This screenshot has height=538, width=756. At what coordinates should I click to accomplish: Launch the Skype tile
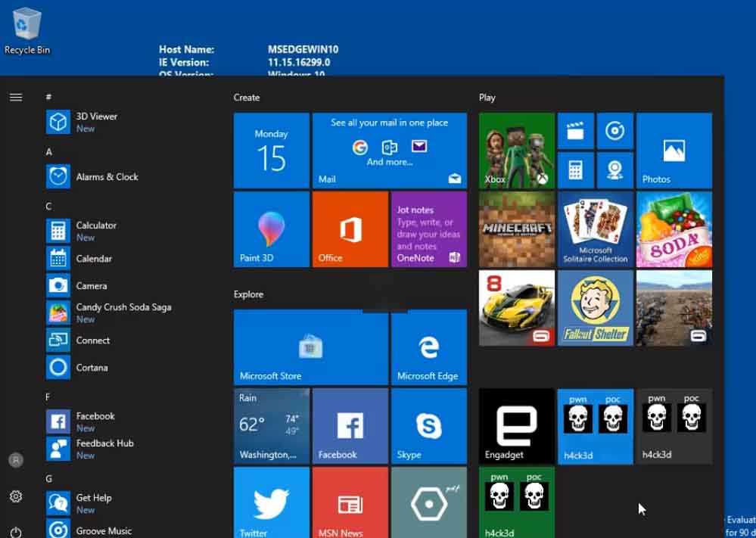[x=429, y=426]
